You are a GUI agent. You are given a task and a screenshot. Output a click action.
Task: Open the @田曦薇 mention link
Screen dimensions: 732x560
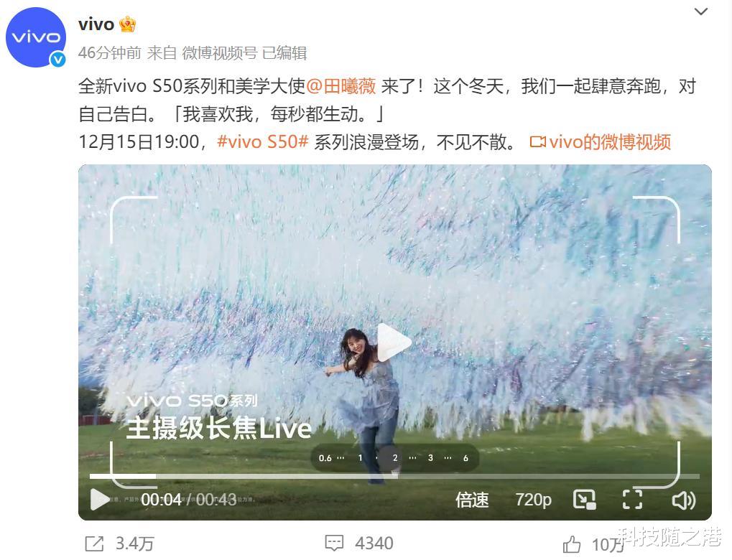(x=340, y=86)
